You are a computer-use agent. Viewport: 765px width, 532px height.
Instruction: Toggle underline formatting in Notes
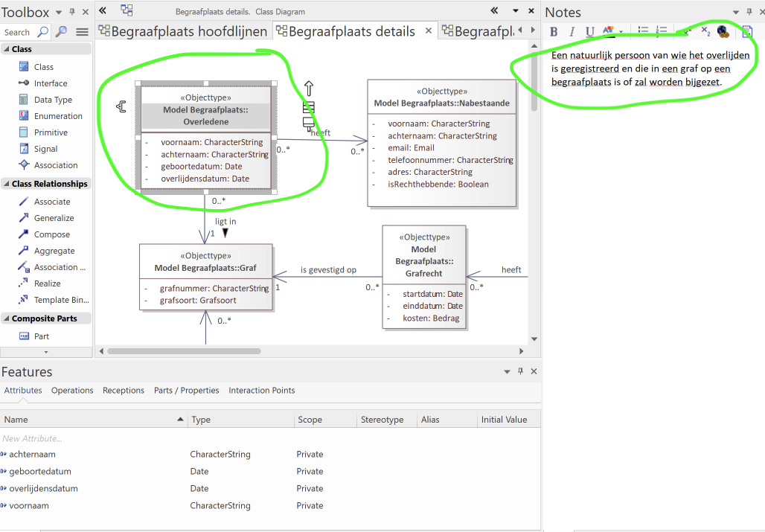pos(589,31)
